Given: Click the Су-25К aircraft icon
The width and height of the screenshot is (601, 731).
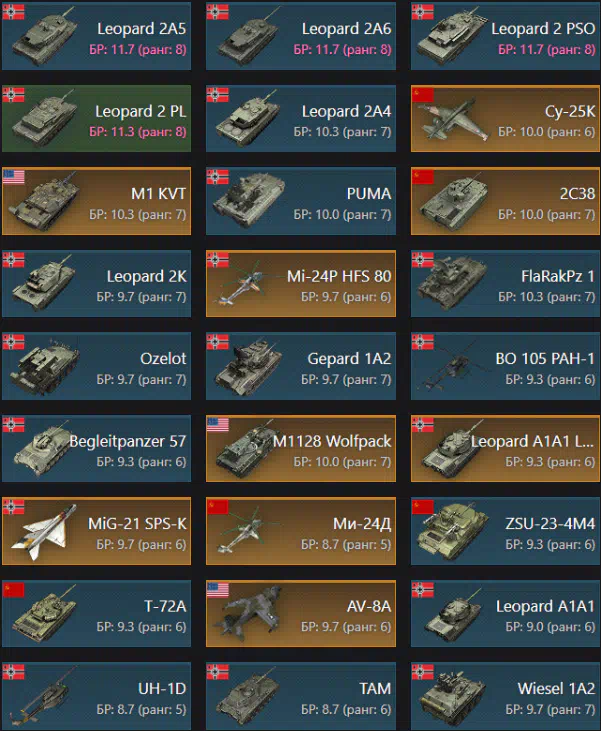Looking at the screenshot, I should click(x=452, y=120).
